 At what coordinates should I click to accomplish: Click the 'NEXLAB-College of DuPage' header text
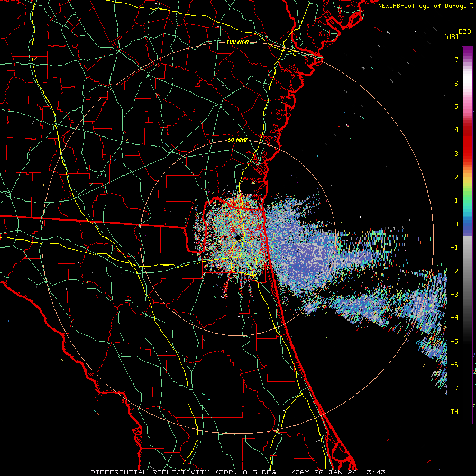click(423, 6)
